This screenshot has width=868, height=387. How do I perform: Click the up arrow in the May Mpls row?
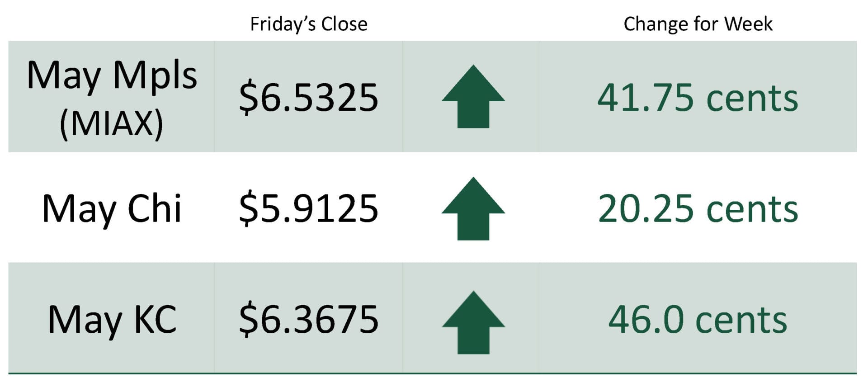(473, 97)
